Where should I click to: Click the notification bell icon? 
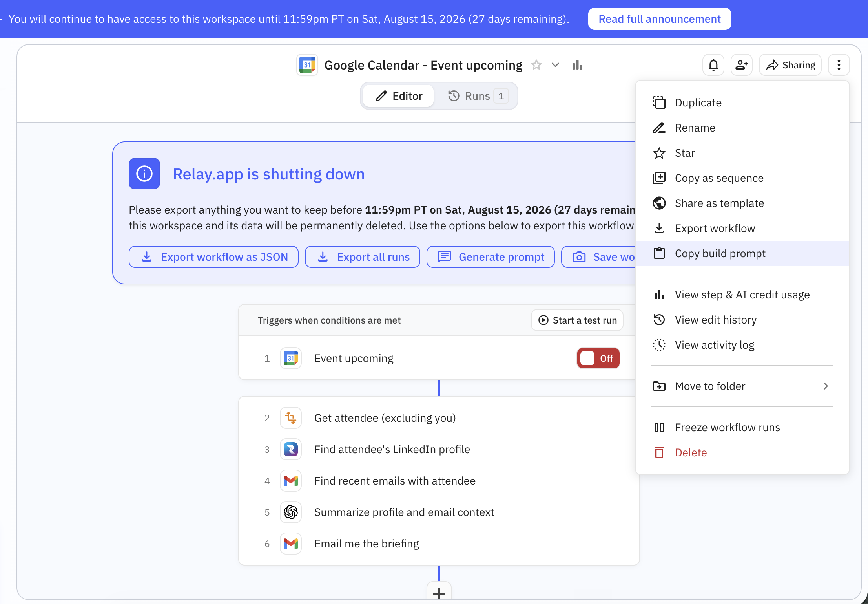click(x=713, y=65)
